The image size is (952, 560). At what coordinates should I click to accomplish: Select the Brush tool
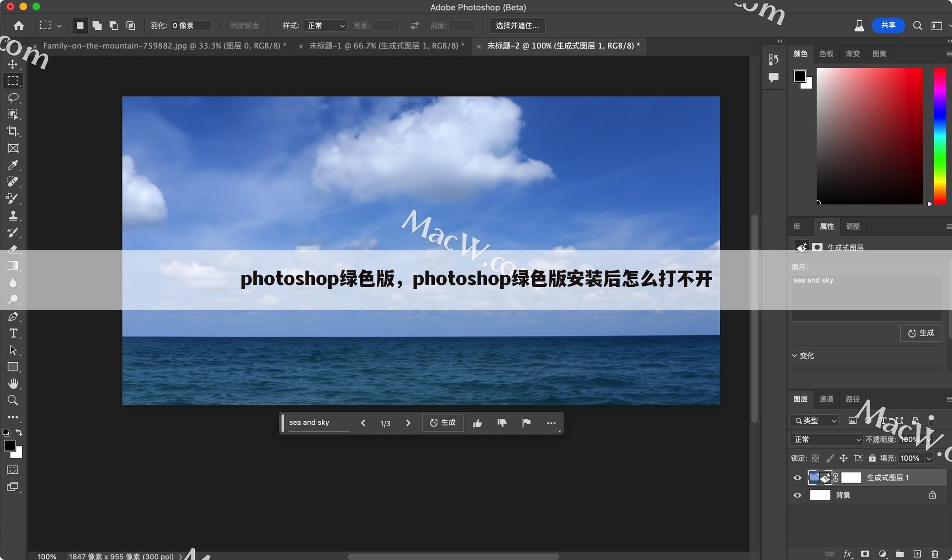point(13,199)
